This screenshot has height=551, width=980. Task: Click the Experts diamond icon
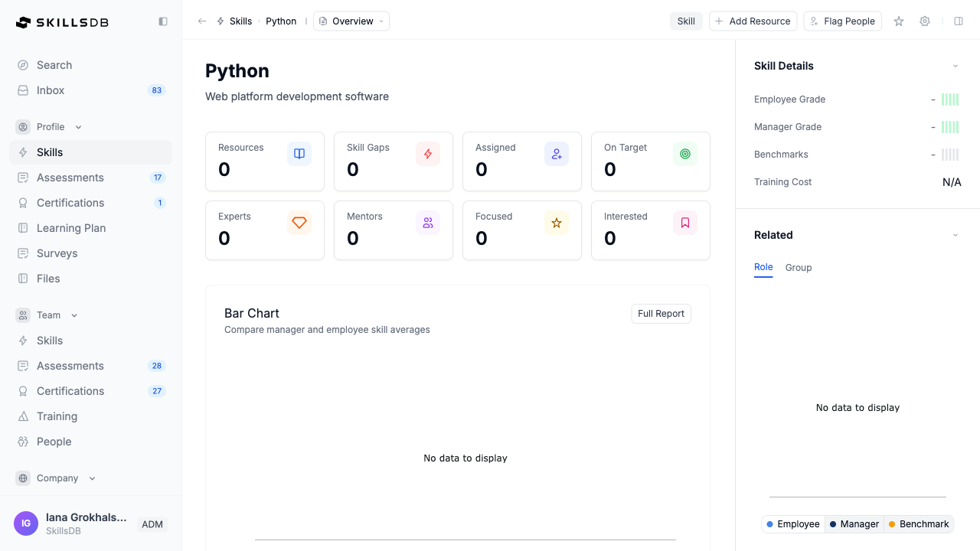click(299, 223)
